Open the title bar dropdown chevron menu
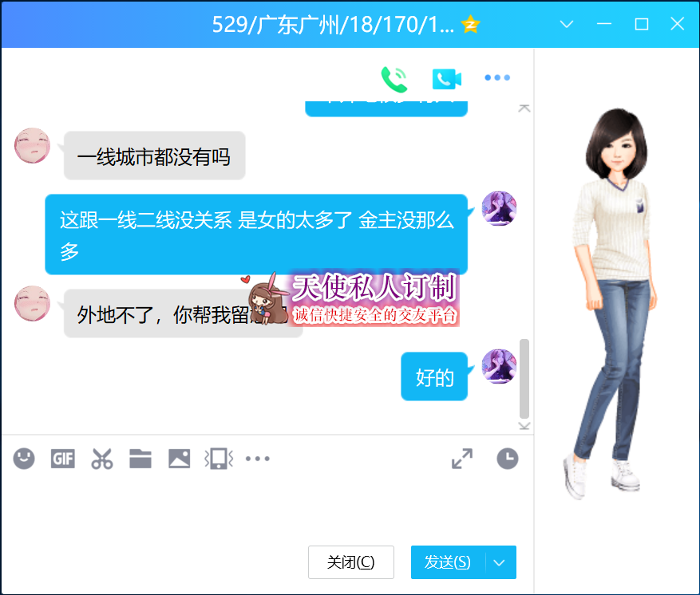 point(567,24)
